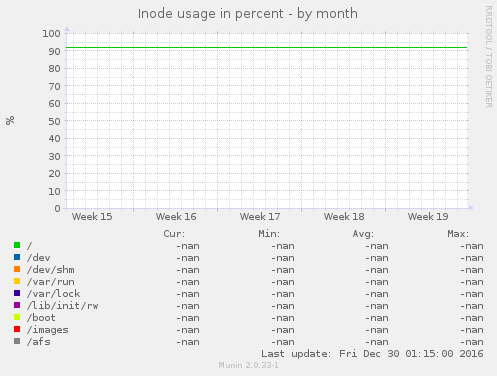Click the /images legend label
Image resolution: width=497 pixels, height=376 pixels.
(48, 330)
